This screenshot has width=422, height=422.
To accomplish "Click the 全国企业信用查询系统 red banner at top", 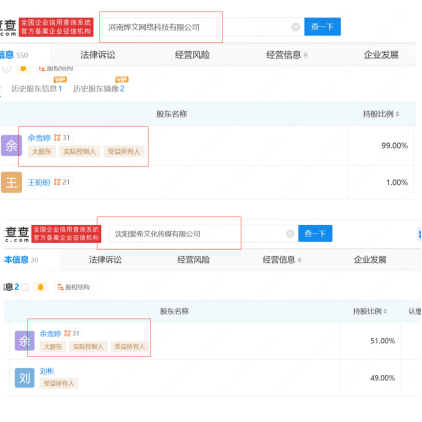I will coord(56,27).
